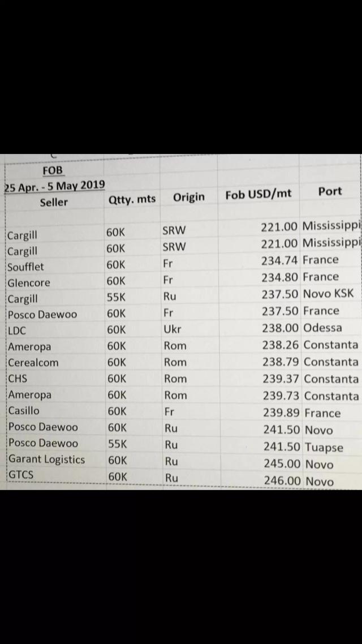Screen dimensions: 362x644
Task: Select the Garant Logistics seller cell
Action: (46, 460)
